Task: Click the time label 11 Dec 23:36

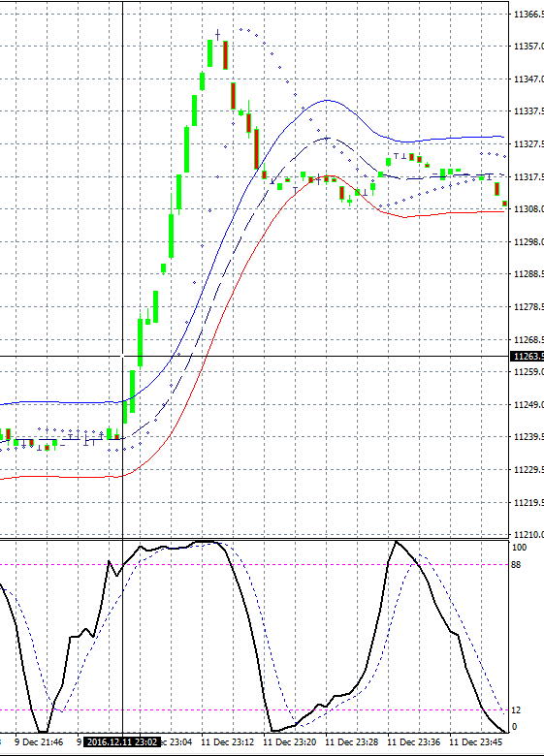Action: click(414, 742)
